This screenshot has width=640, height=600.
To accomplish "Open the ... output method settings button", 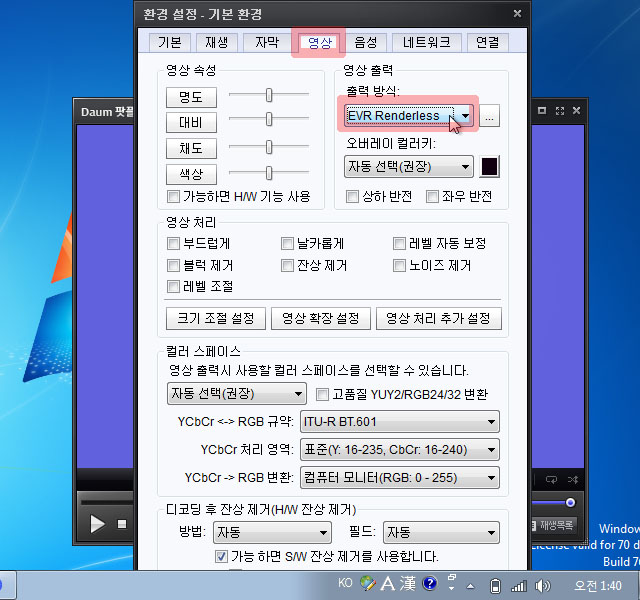I will (489, 117).
